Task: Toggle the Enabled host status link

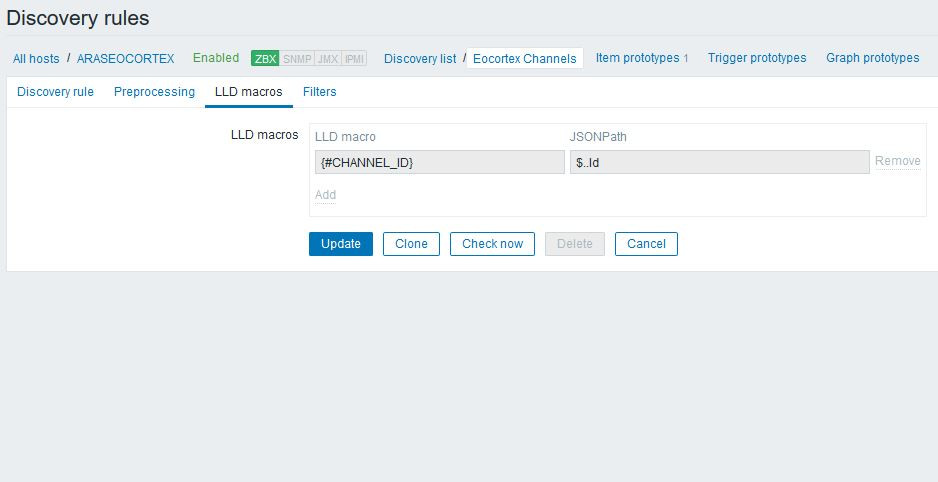Action: (x=216, y=58)
